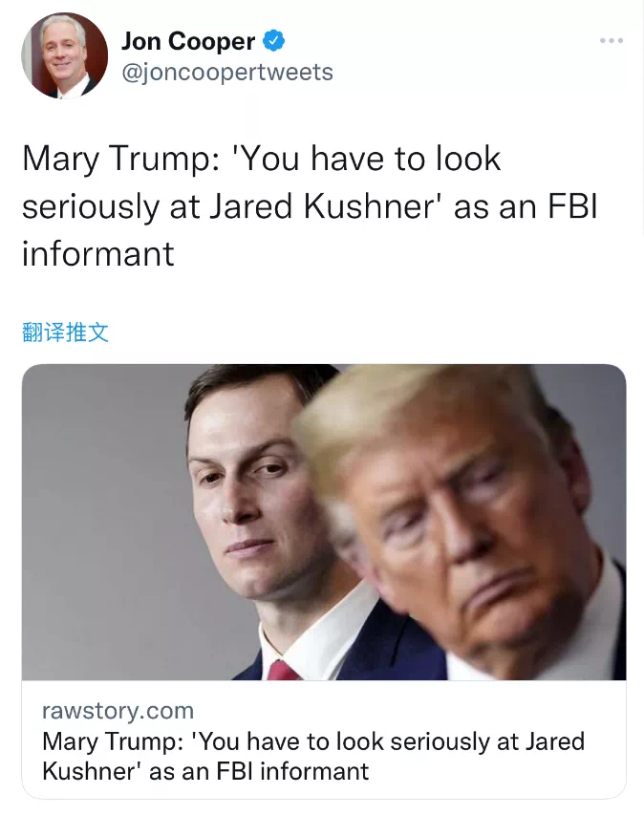Click card headline line "Kushner' as an FBI informant"
The image size is (644, 837).
tap(205, 771)
